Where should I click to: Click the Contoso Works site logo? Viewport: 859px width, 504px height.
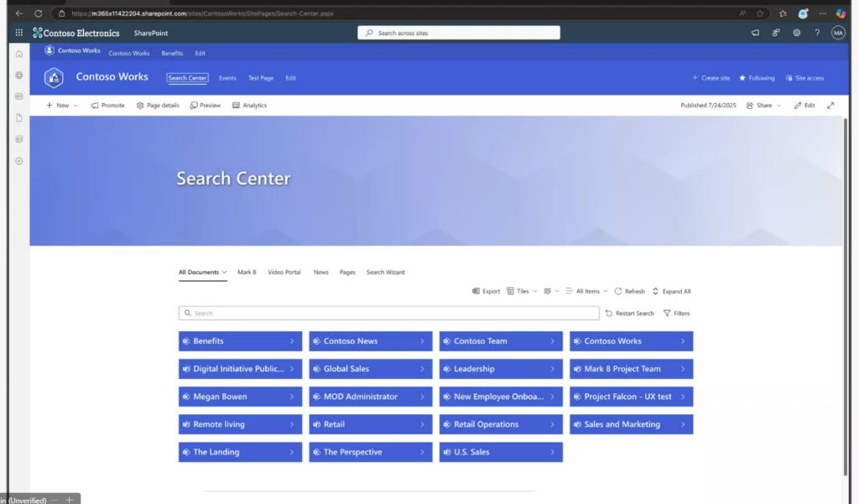pyautogui.click(x=54, y=78)
